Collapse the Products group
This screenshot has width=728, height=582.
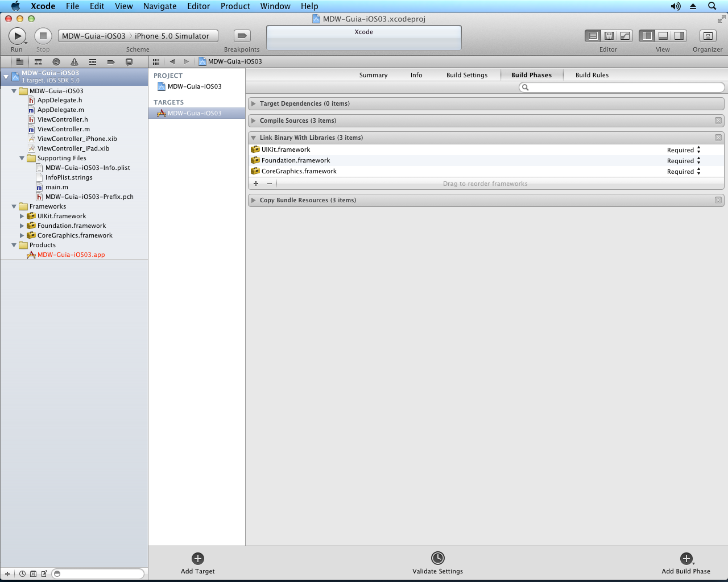pyautogui.click(x=14, y=246)
